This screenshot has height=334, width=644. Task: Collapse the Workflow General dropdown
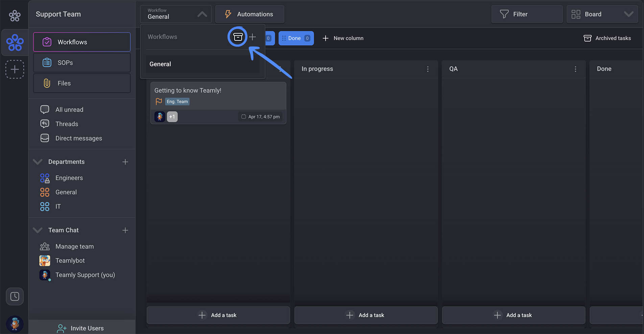(x=176, y=14)
